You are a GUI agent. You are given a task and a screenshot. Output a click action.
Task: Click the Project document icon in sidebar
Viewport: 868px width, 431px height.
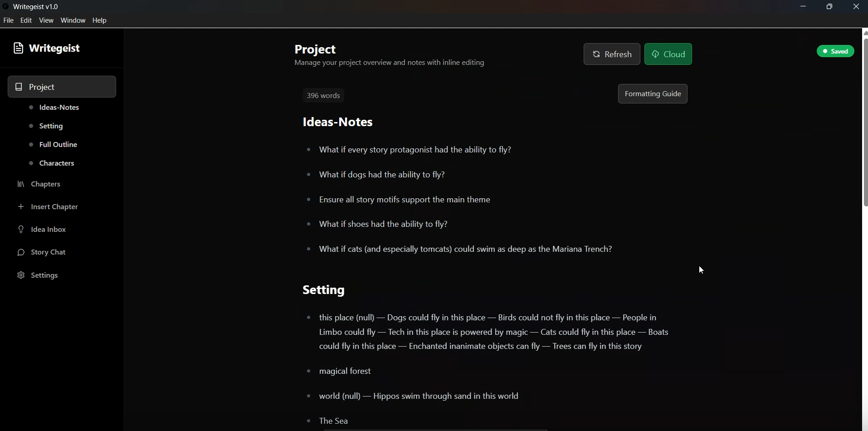(19, 87)
